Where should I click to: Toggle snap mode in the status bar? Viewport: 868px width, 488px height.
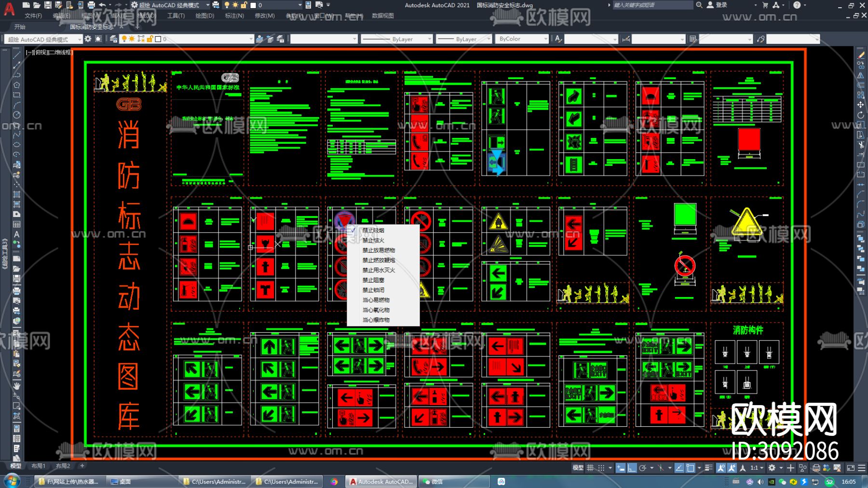(x=601, y=468)
